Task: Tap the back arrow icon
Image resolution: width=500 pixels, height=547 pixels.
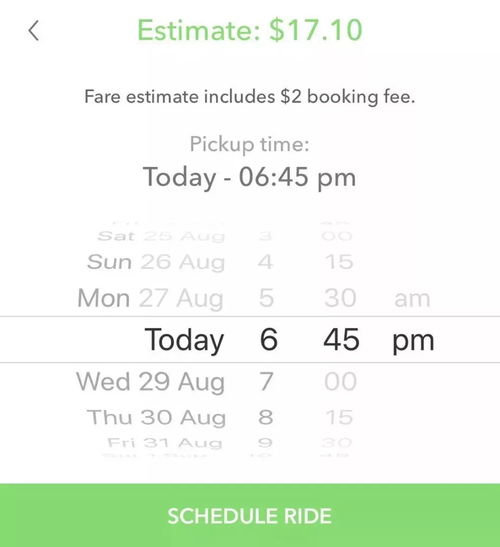Action: (x=33, y=31)
